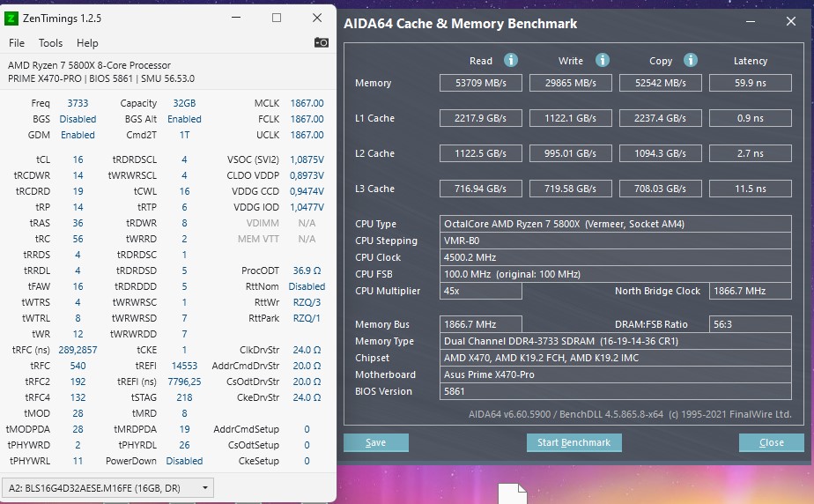Image resolution: width=814 pixels, height=504 pixels.
Task: Click the Memory Read value 53709 MB/s
Action: [481, 83]
